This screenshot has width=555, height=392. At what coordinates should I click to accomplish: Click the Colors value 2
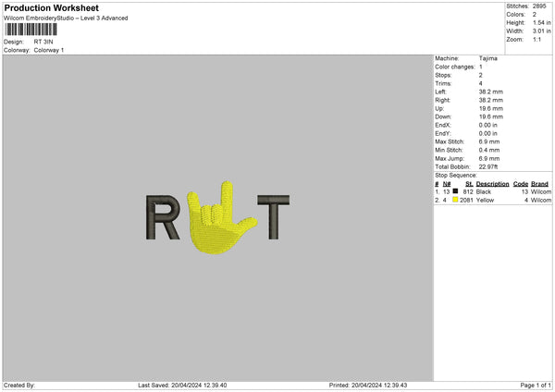point(535,15)
